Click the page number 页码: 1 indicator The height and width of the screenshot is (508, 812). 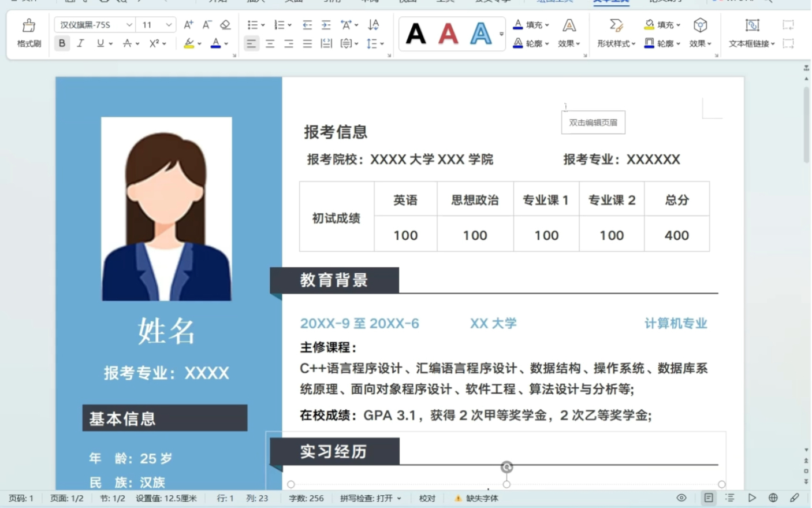(x=21, y=498)
